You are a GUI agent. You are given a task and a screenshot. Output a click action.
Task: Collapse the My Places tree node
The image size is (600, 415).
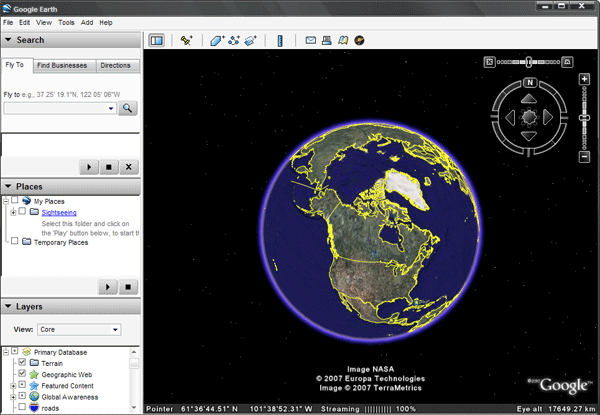pyautogui.click(x=6, y=201)
